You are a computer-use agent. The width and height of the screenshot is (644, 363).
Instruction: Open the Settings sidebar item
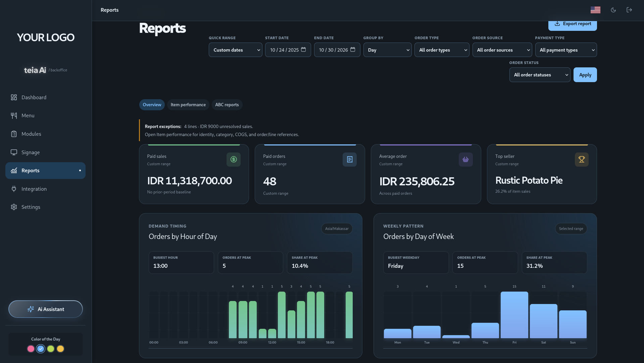pyautogui.click(x=45, y=207)
